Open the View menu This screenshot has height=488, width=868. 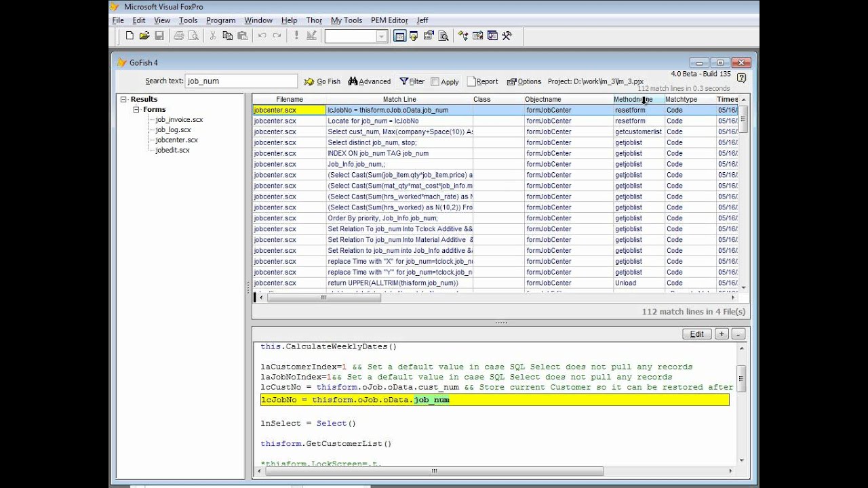tap(162, 20)
